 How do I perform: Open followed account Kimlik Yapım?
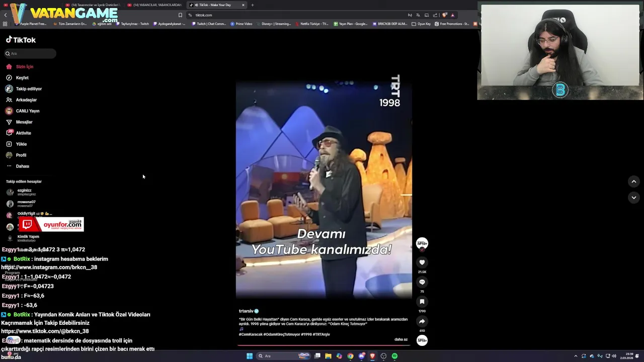click(x=23, y=238)
